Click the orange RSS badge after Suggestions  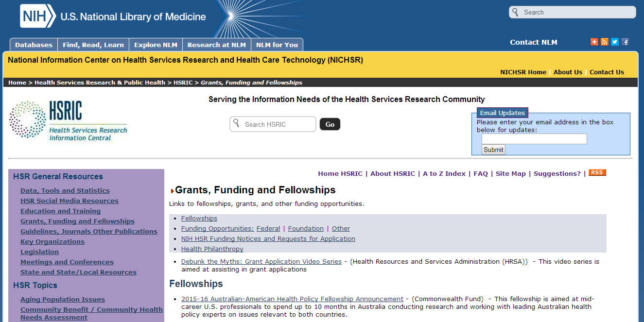click(597, 173)
